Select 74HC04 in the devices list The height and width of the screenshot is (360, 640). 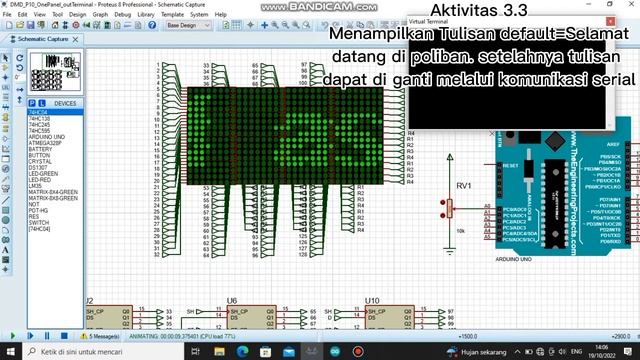click(55, 112)
